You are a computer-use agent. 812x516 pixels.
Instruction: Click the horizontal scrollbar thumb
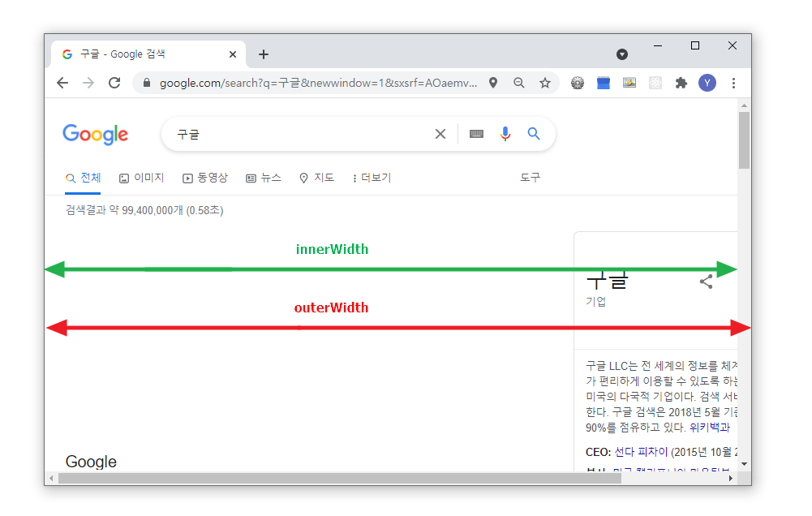pos(340,478)
